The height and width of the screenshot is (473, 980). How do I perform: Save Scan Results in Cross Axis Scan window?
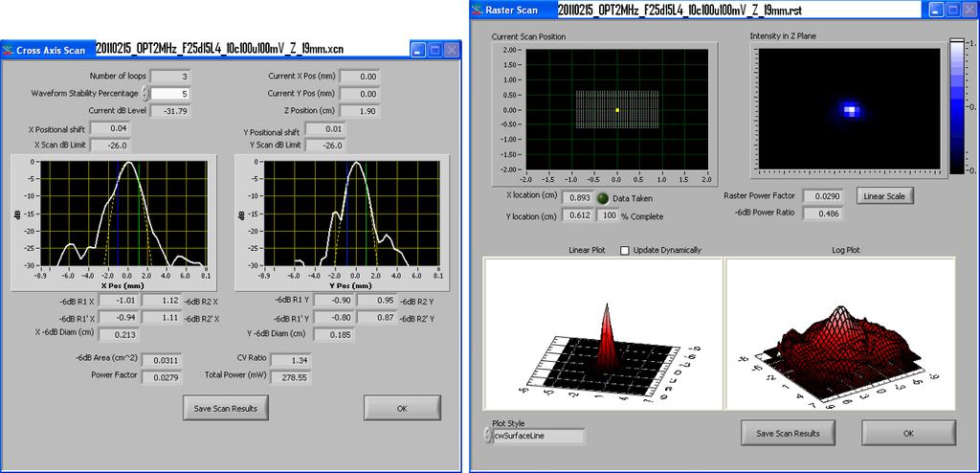[226, 408]
